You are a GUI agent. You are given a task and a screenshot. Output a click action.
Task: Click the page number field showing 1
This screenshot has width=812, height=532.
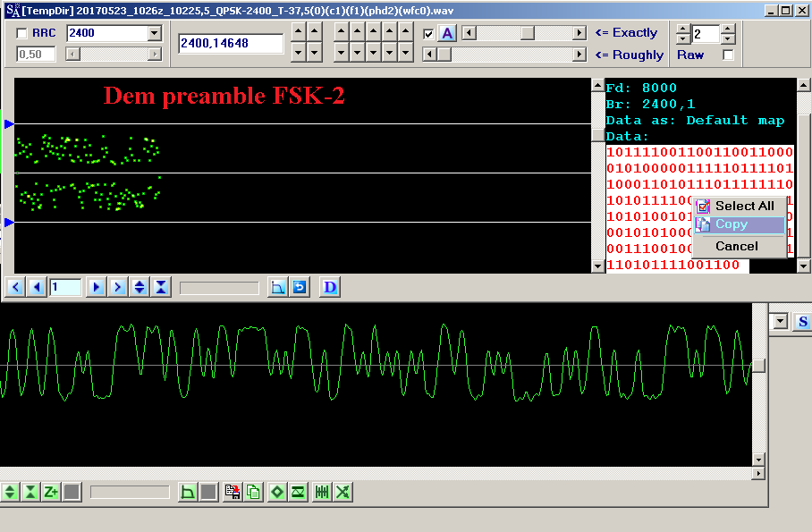(65, 287)
